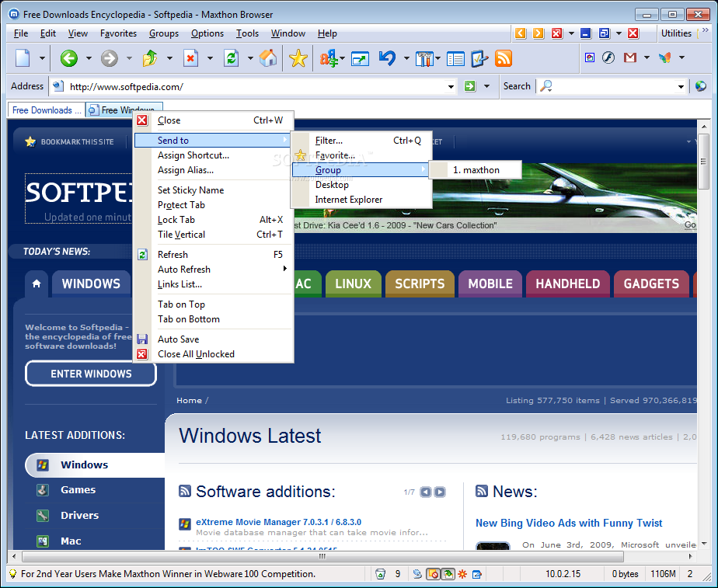Click the yellow Favorites star icon

298,58
